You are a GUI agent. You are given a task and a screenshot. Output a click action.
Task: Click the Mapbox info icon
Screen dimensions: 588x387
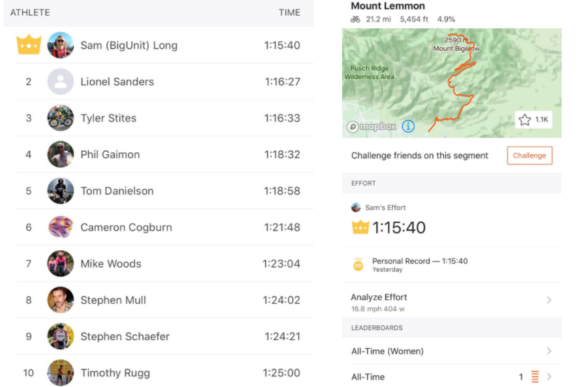click(408, 126)
